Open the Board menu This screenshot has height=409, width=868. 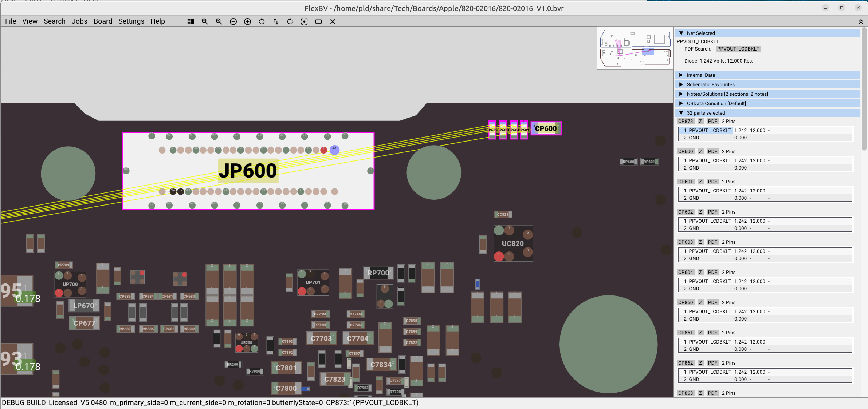coord(103,21)
